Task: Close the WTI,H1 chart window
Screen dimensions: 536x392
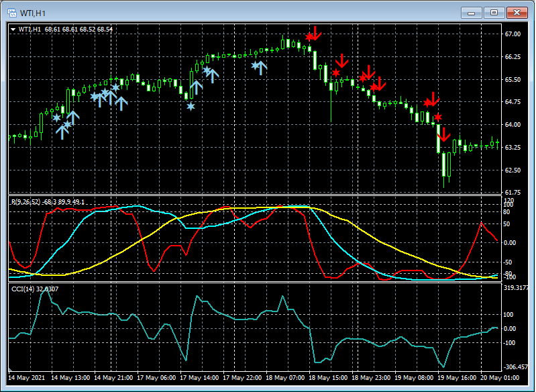Action: click(517, 12)
